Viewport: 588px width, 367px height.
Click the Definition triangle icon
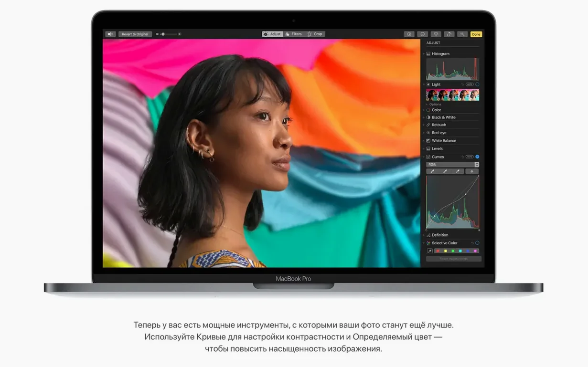(x=428, y=235)
